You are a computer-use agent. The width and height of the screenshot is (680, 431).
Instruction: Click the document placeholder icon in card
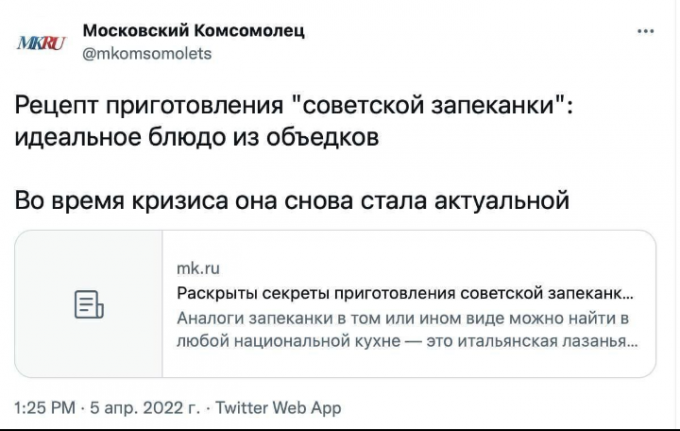click(89, 304)
